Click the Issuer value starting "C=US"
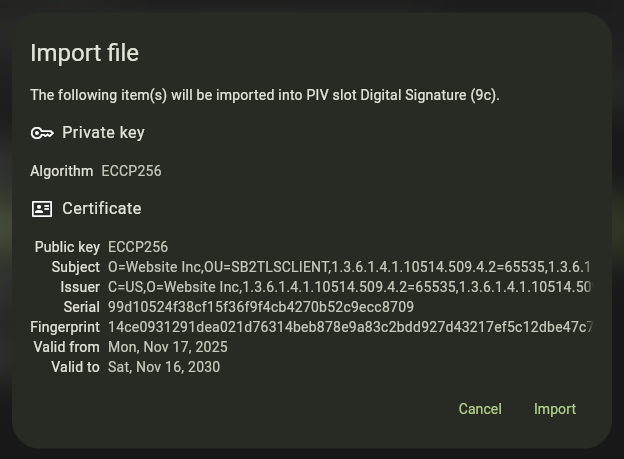Screen dimensions: 624x459 [348, 287]
